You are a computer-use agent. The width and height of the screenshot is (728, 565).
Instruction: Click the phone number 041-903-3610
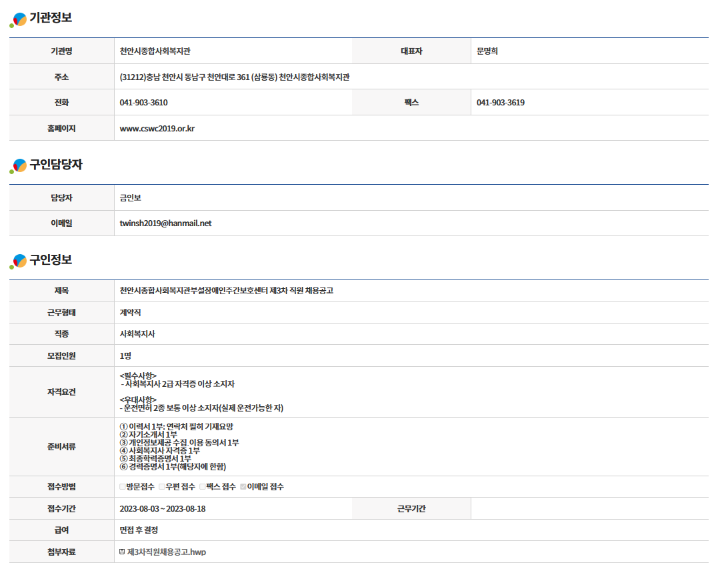(143, 103)
